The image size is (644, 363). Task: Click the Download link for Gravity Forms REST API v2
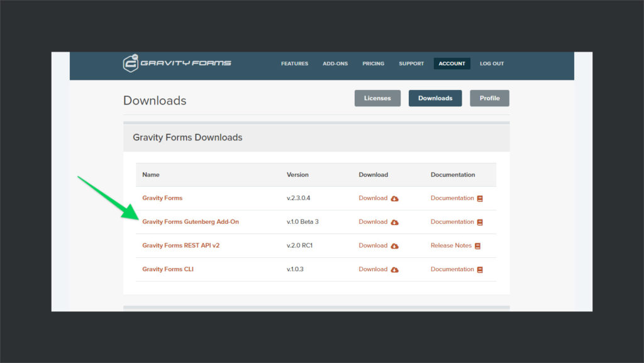(x=372, y=245)
